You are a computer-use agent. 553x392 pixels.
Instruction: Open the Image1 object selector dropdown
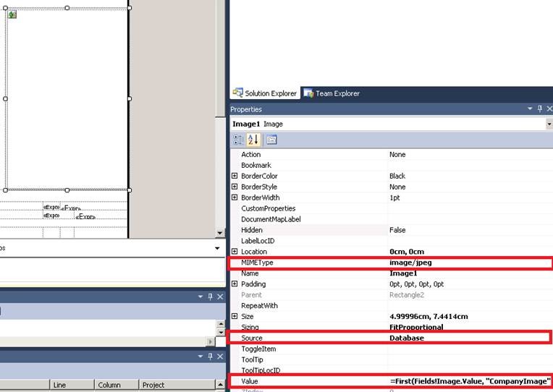point(549,124)
